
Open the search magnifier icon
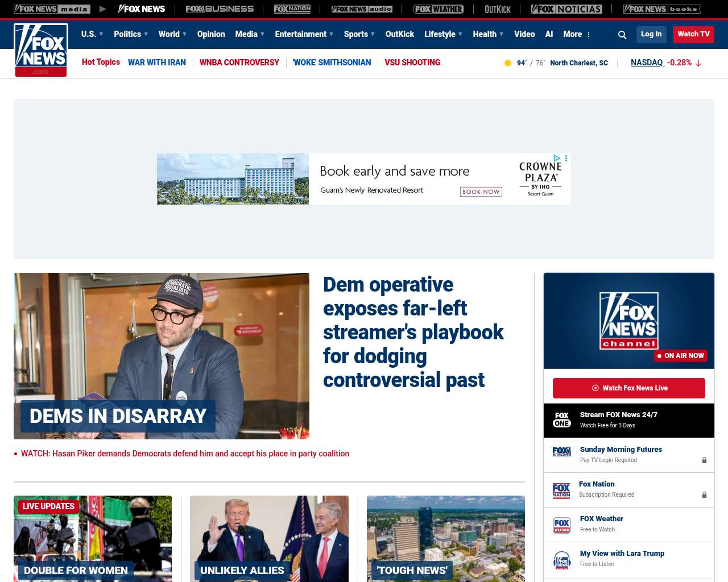click(622, 35)
